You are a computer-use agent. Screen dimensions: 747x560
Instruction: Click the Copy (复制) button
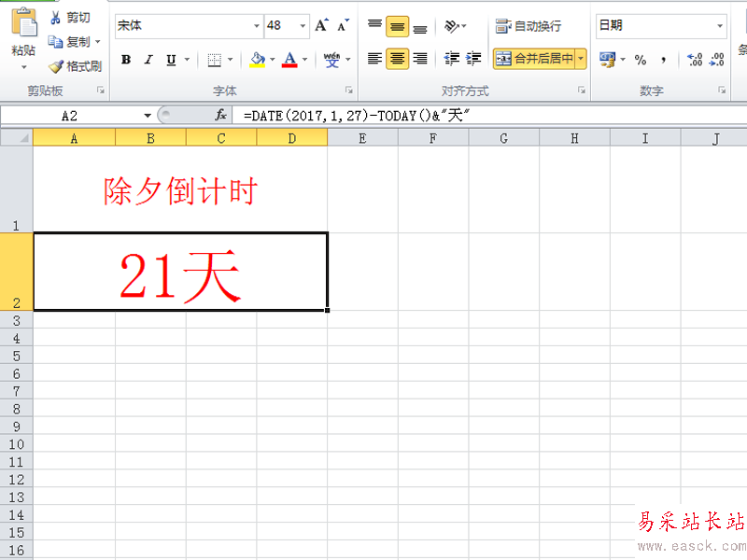(69, 42)
